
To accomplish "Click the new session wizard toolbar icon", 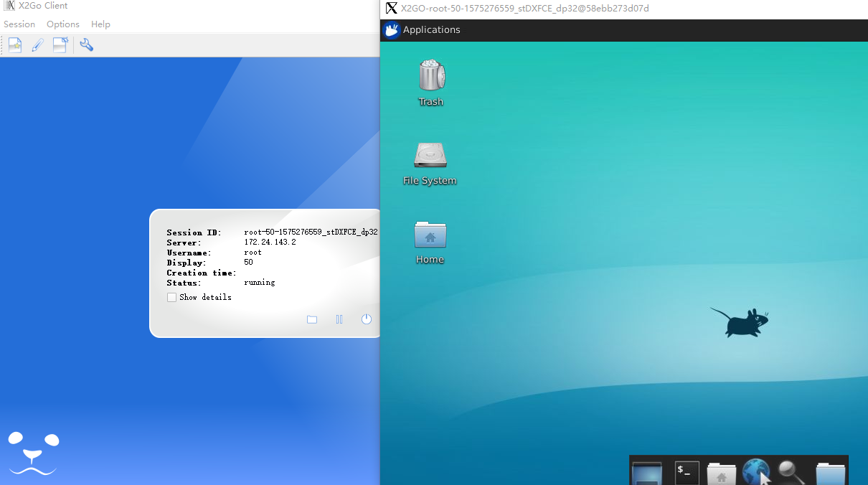I will coord(60,44).
